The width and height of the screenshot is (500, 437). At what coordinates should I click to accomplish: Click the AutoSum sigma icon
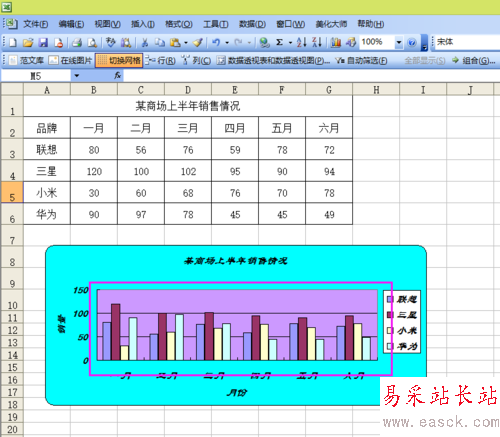click(x=279, y=42)
